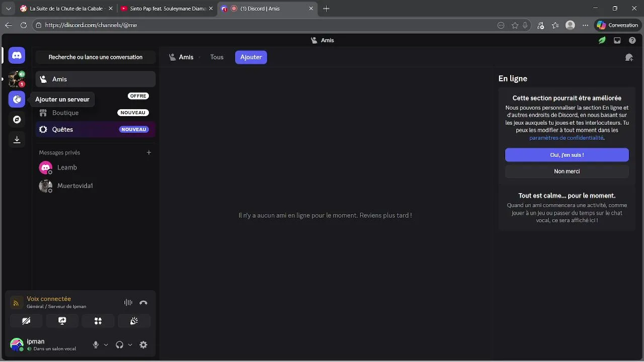644x362 pixels.
Task: Click the green leaf icon in Discord header
Action: coord(602,40)
